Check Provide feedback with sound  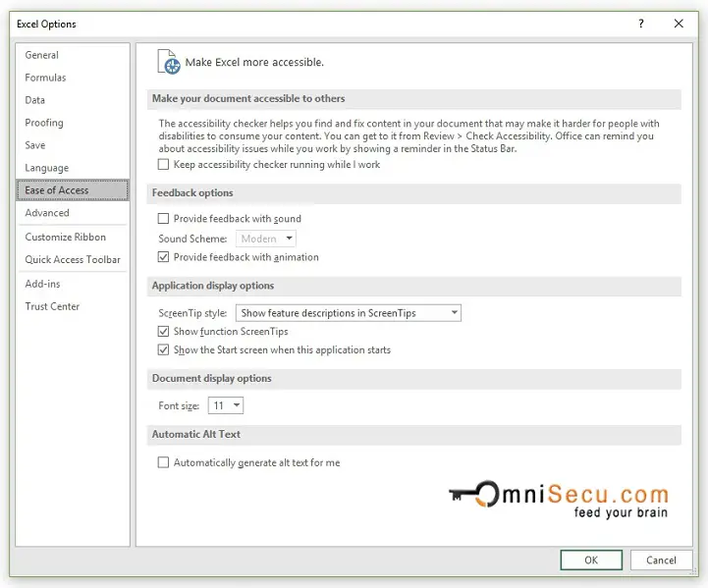point(163,218)
